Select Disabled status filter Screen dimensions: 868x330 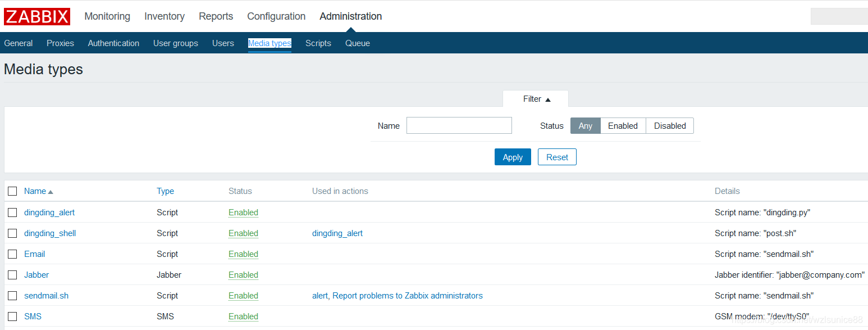click(x=670, y=126)
